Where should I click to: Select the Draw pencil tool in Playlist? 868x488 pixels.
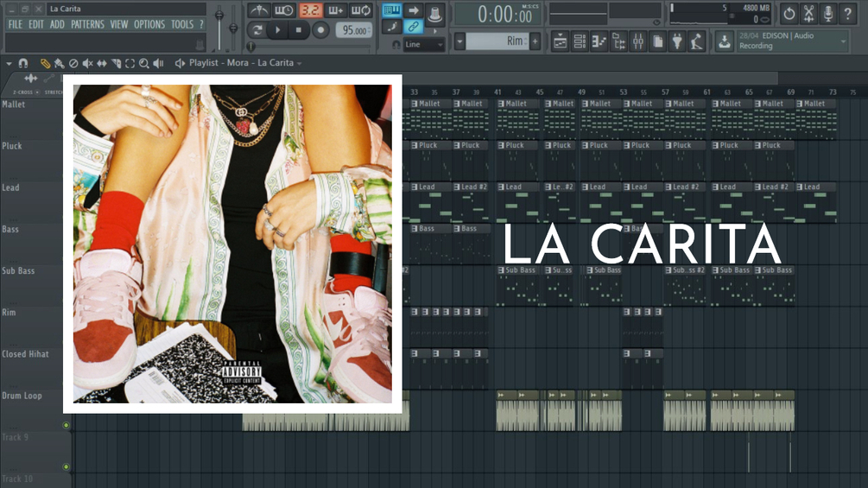(x=45, y=63)
